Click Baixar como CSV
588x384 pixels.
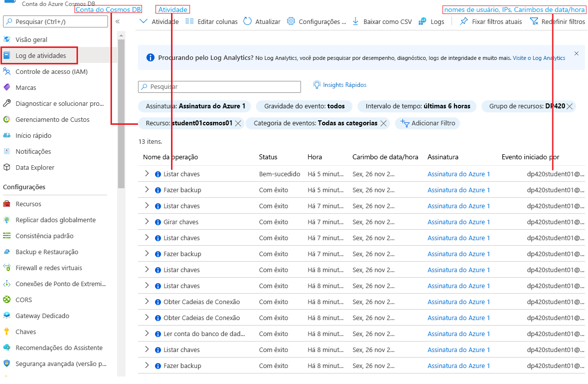click(x=382, y=22)
